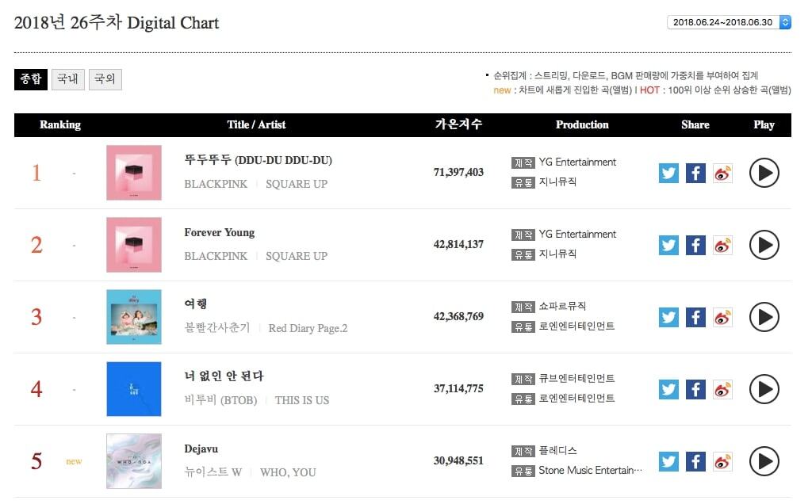This screenshot has width=812, height=504.
Task: Click the WHO, YOU album cover
Action: tap(134, 461)
